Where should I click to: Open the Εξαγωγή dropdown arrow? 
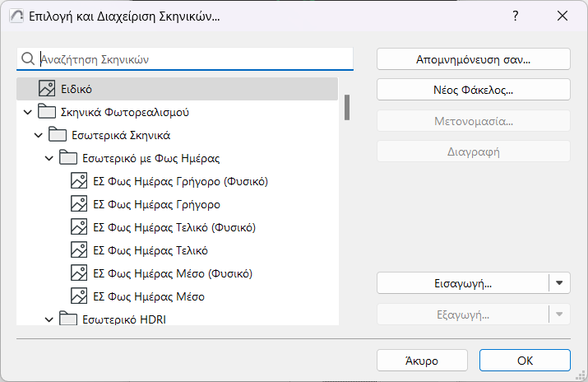(x=559, y=314)
